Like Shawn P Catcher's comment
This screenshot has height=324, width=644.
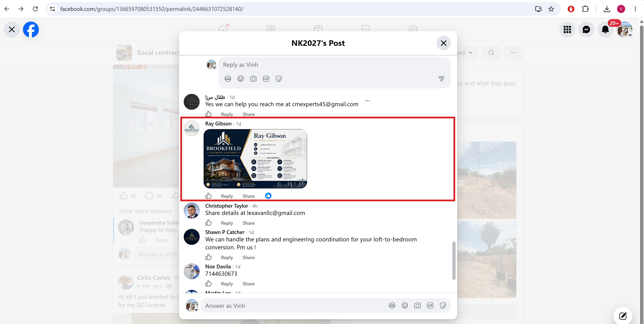(x=208, y=257)
